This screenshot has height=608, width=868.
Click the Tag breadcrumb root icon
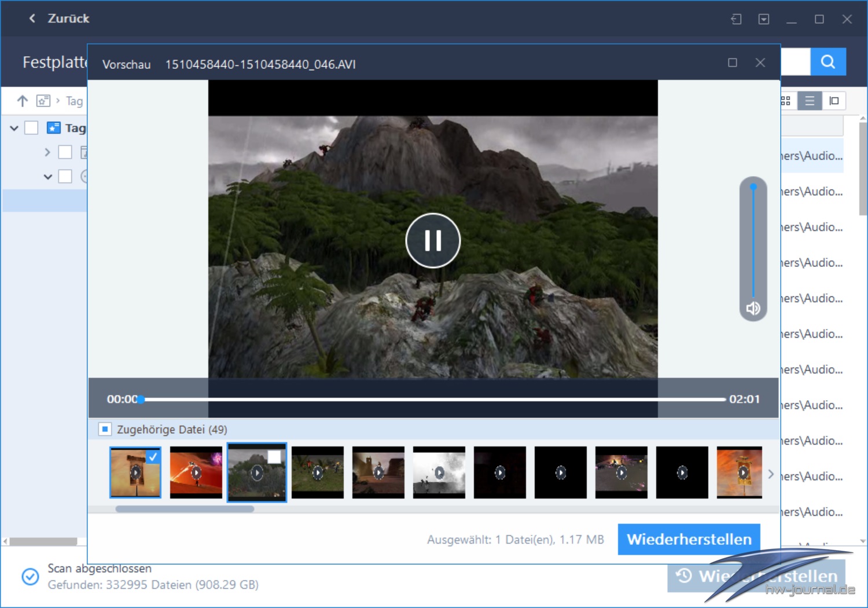(x=43, y=101)
